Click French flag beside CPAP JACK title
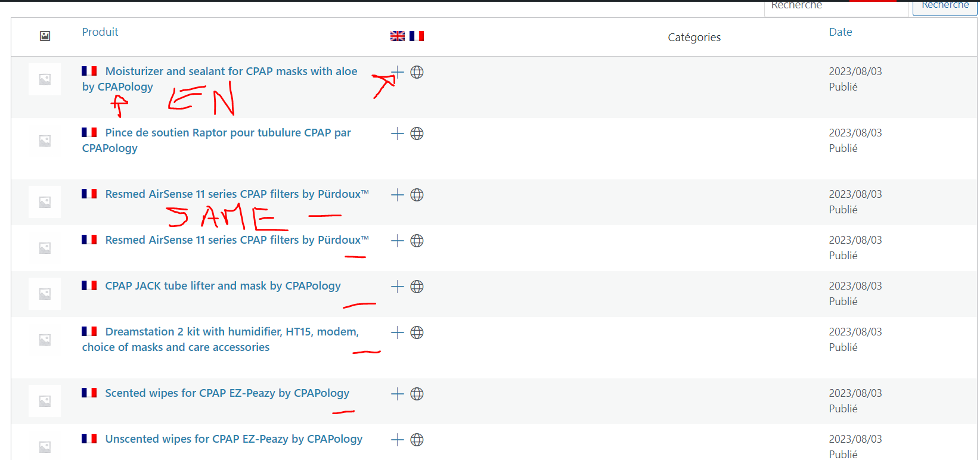Screen dimensions: 980x460 (89, 285)
